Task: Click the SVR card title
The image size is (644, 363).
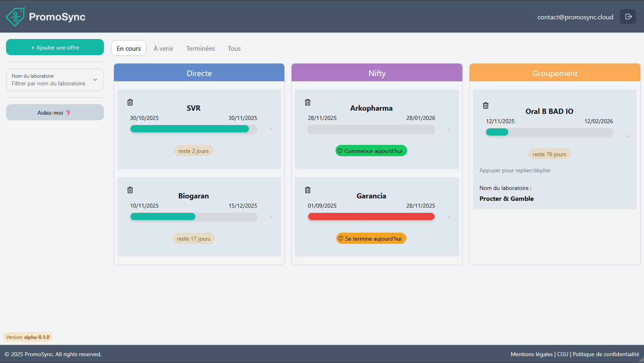Action: (x=193, y=108)
